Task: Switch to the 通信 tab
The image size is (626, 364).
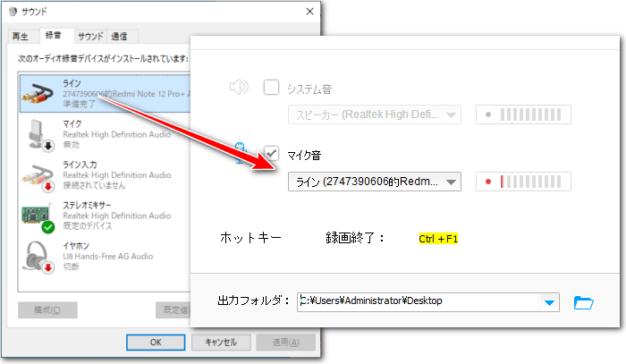Action: click(x=119, y=37)
